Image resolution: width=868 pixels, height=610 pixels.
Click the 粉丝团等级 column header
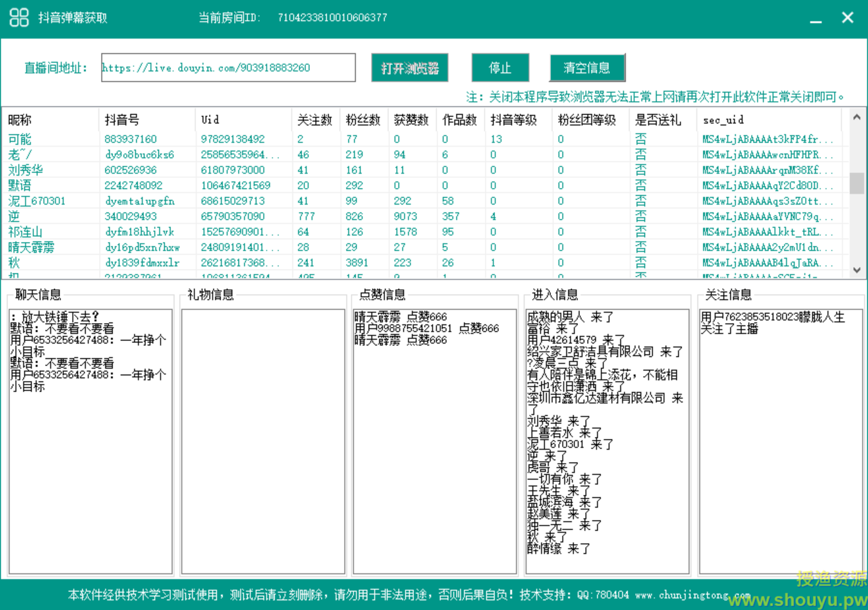591,120
